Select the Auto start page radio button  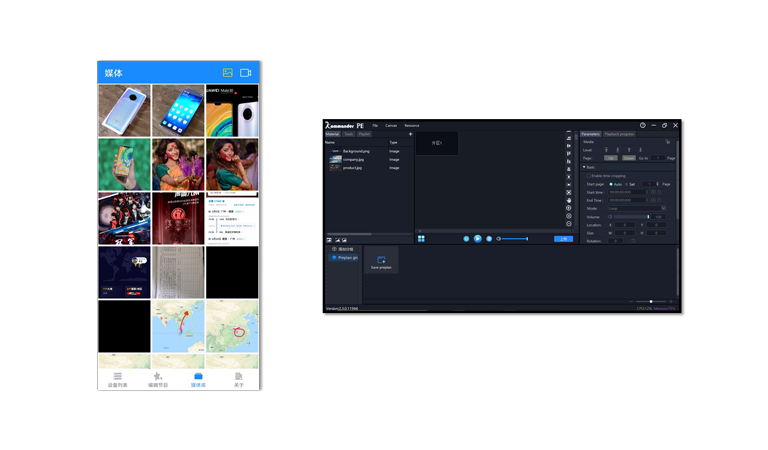(x=611, y=184)
